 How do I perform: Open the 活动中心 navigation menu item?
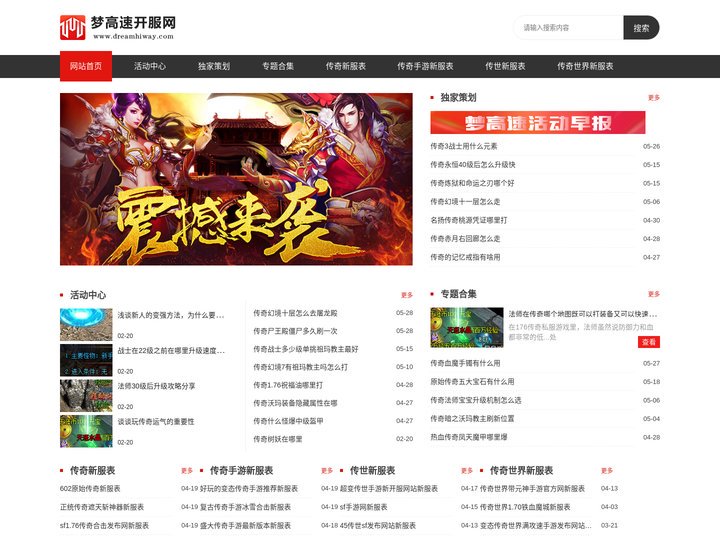pyautogui.click(x=150, y=66)
